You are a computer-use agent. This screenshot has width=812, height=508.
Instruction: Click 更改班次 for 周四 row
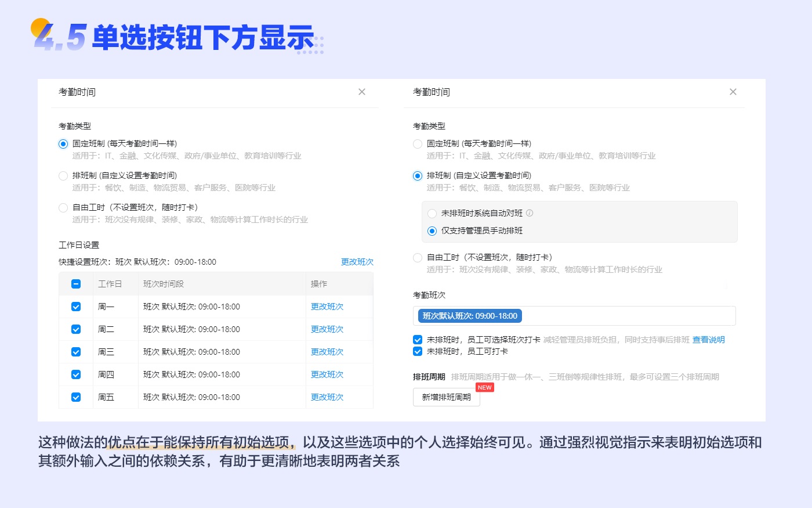coord(327,374)
